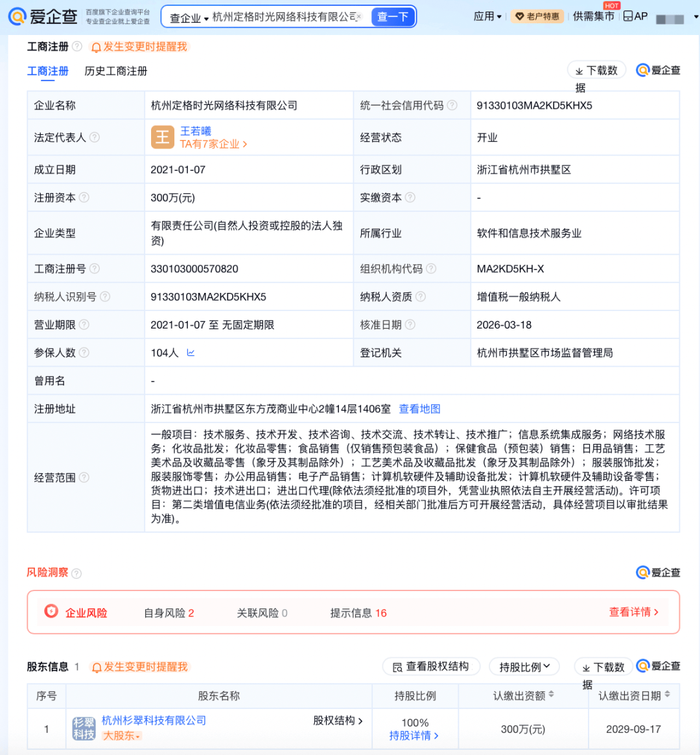Open the 查企业 search type dropdown
The width and height of the screenshot is (700, 755).
click(x=189, y=17)
